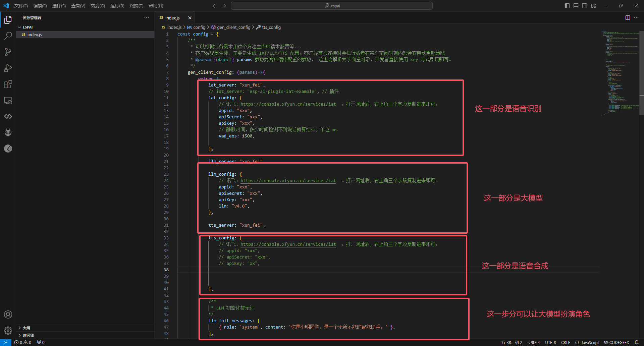The width and height of the screenshot is (644, 346).
Task: Toggle the secondary side bar layout button
Action: pos(585,6)
